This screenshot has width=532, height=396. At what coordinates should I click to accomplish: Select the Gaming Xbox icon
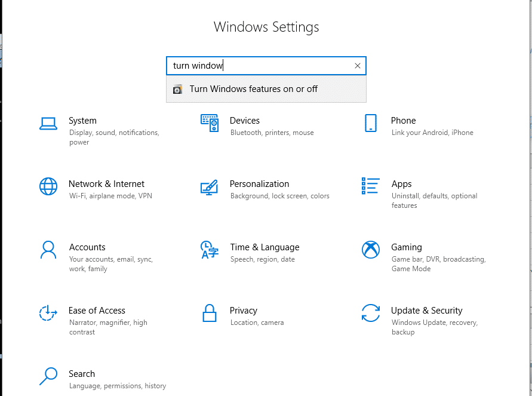(x=371, y=250)
